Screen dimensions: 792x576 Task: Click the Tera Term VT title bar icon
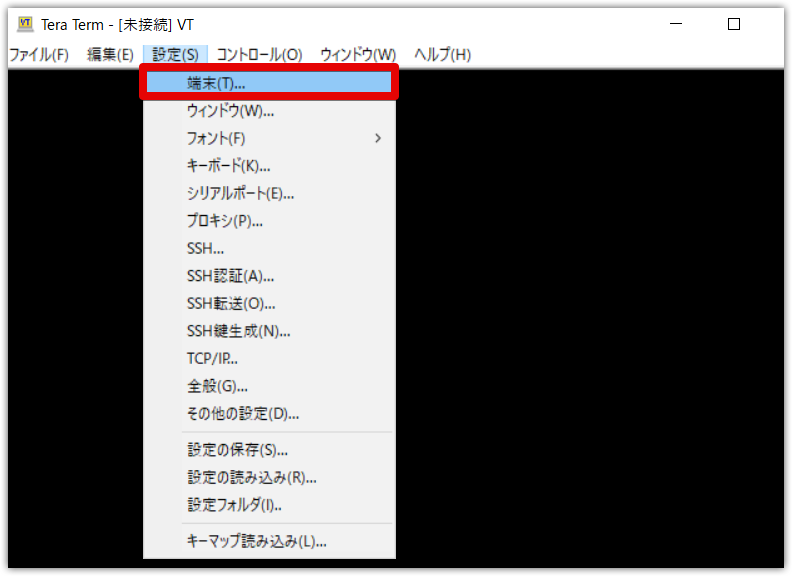(x=25, y=24)
